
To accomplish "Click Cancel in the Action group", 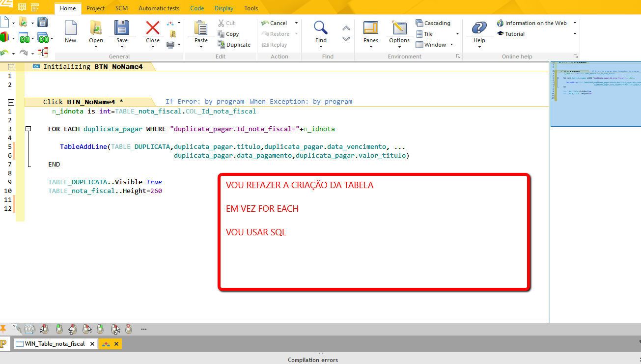I will click(278, 23).
